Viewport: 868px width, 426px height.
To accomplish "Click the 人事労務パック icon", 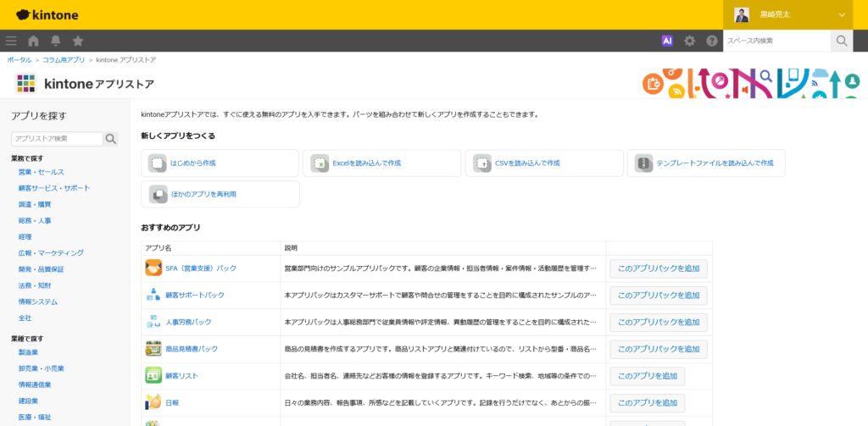I will pos(153,322).
